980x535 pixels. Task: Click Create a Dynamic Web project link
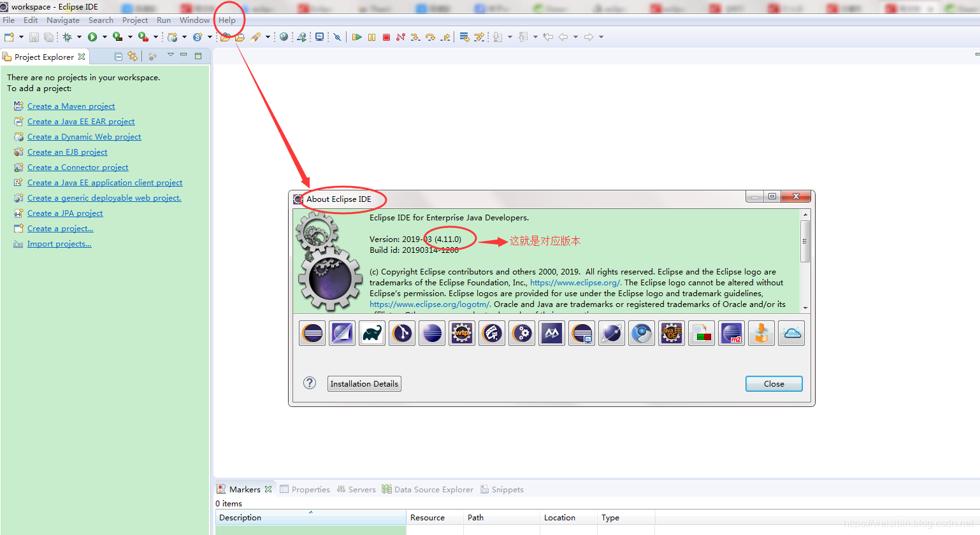[84, 137]
